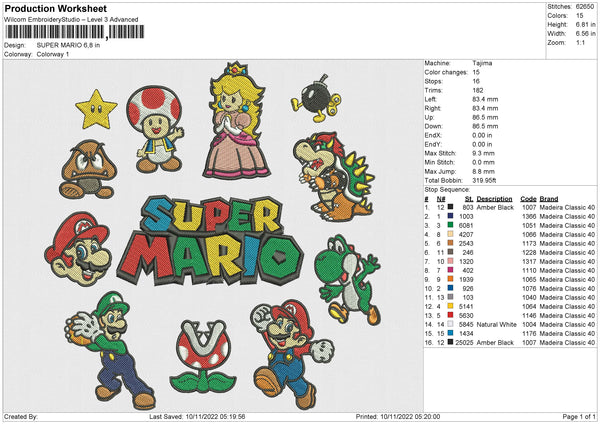
Task: Click the red swatch in stop row 13
Action: pos(450,315)
